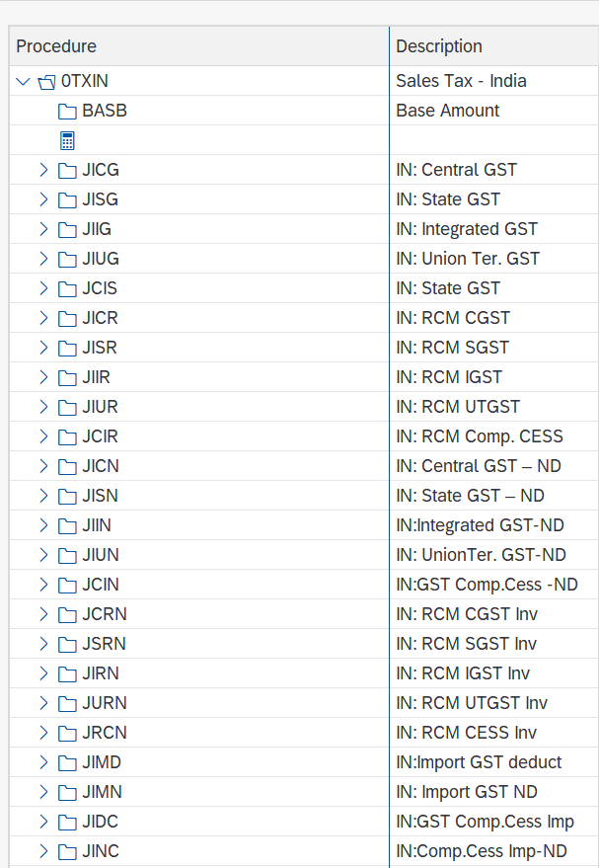This screenshot has width=599, height=868.
Task: Expand the JIDC tree node
Action: click(x=44, y=822)
